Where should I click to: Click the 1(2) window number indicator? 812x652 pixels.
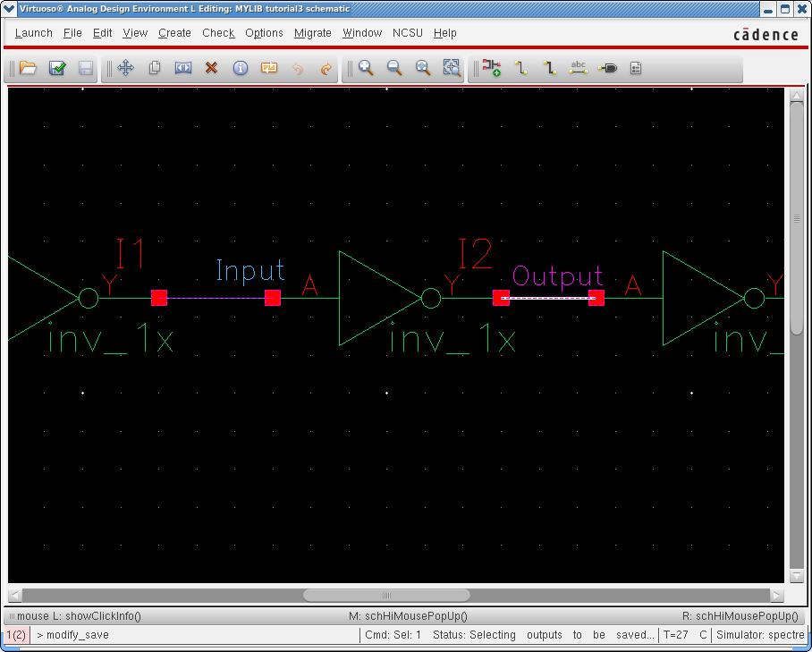tap(16, 635)
